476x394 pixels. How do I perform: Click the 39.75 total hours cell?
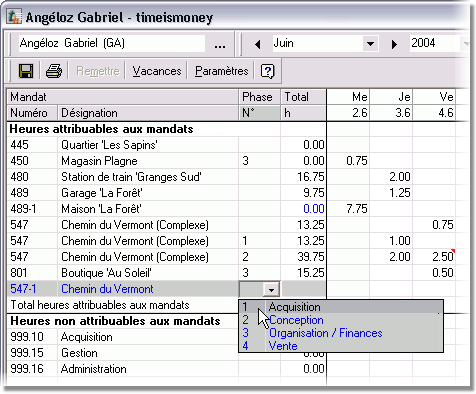point(304,257)
